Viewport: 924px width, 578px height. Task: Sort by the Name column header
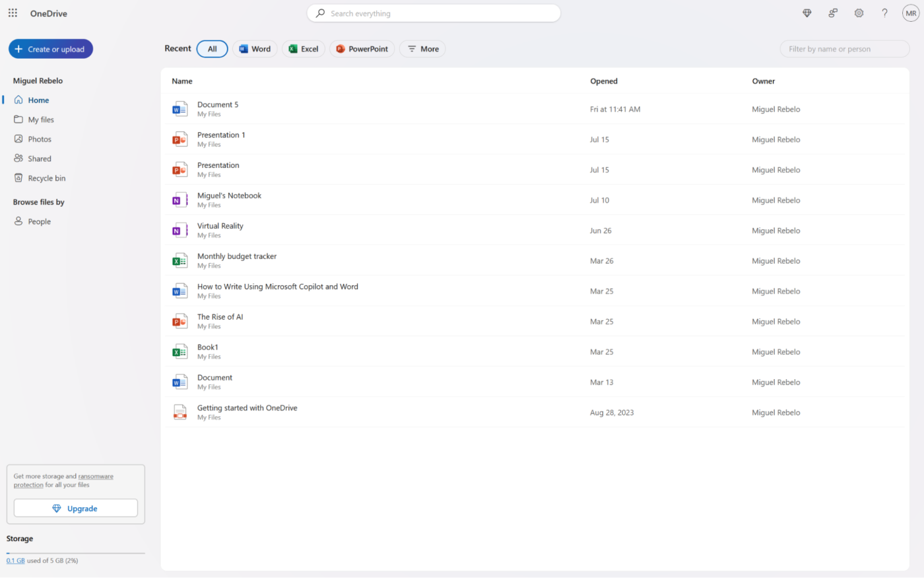click(182, 81)
